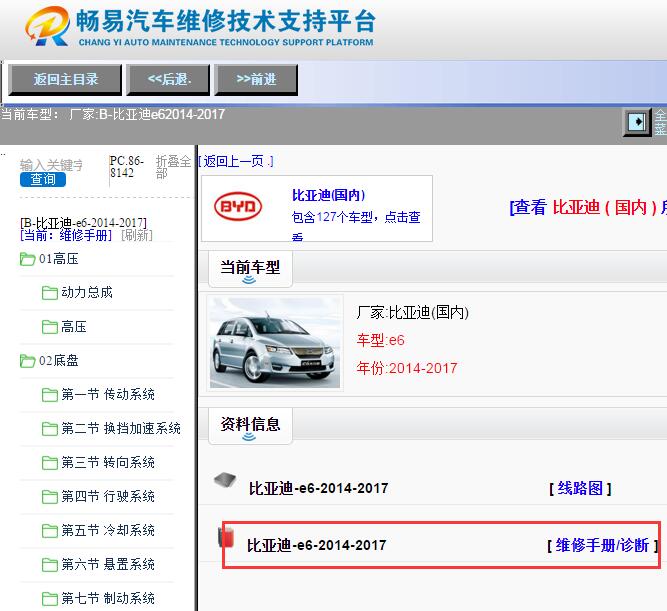Click folder icon next to 第二节 换挡加速系统
The width and height of the screenshot is (667, 611).
(x=50, y=428)
